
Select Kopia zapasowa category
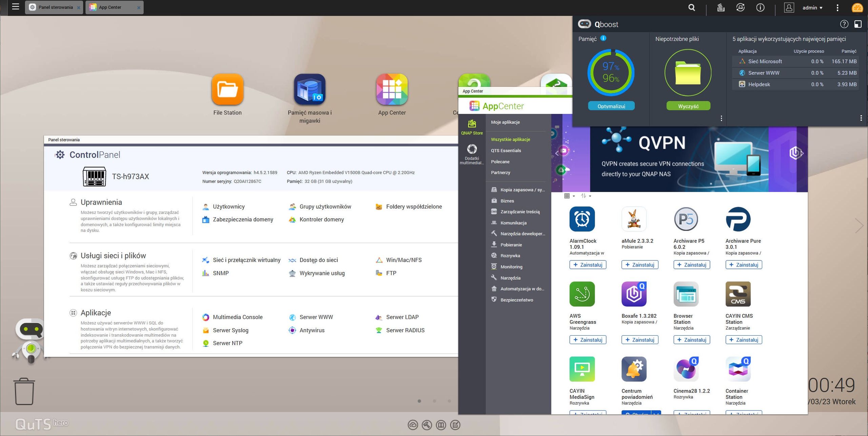point(518,190)
